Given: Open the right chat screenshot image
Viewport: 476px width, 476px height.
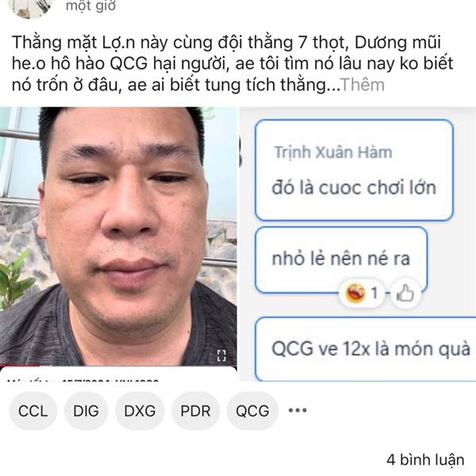Looking at the screenshot, I should click(x=358, y=244).
